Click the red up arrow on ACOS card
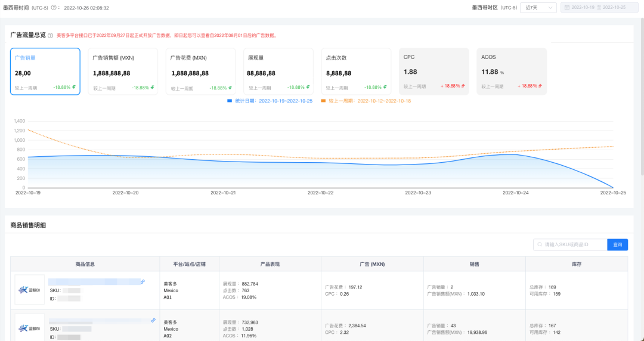The width and height of the screenshot is (644, 341). coord(541,86)
